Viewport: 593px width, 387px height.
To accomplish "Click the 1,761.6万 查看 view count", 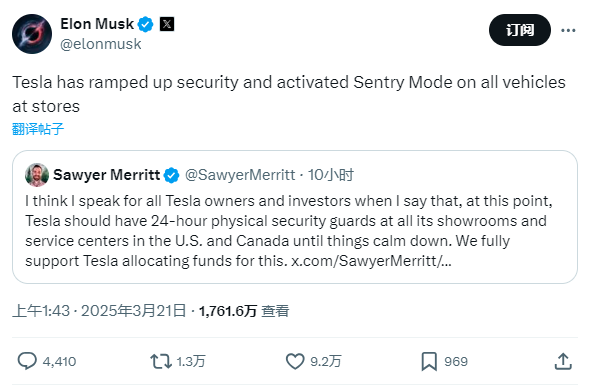I will pos(244,311).
